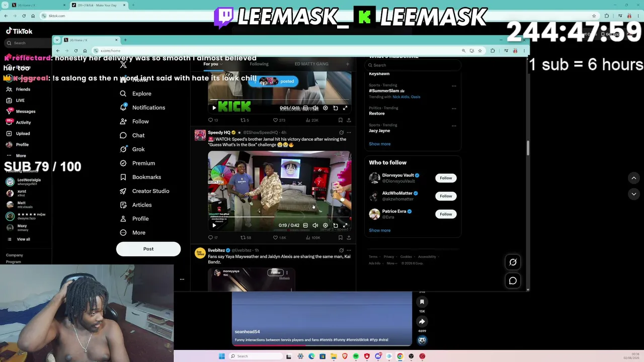The width and height of the screenshot is (644, 362).
Task: Bookmark the post with 273 likes
Action: click(341, 120)
